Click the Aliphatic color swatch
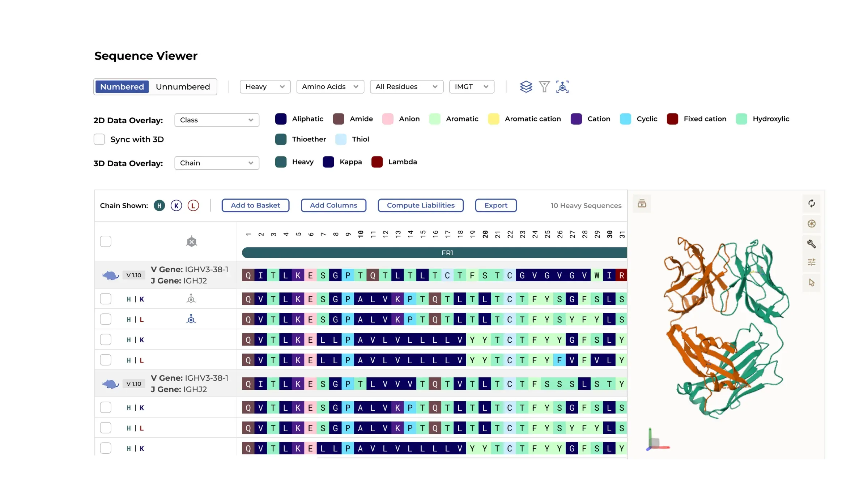868x488 pixels. [x=281, y=119]
